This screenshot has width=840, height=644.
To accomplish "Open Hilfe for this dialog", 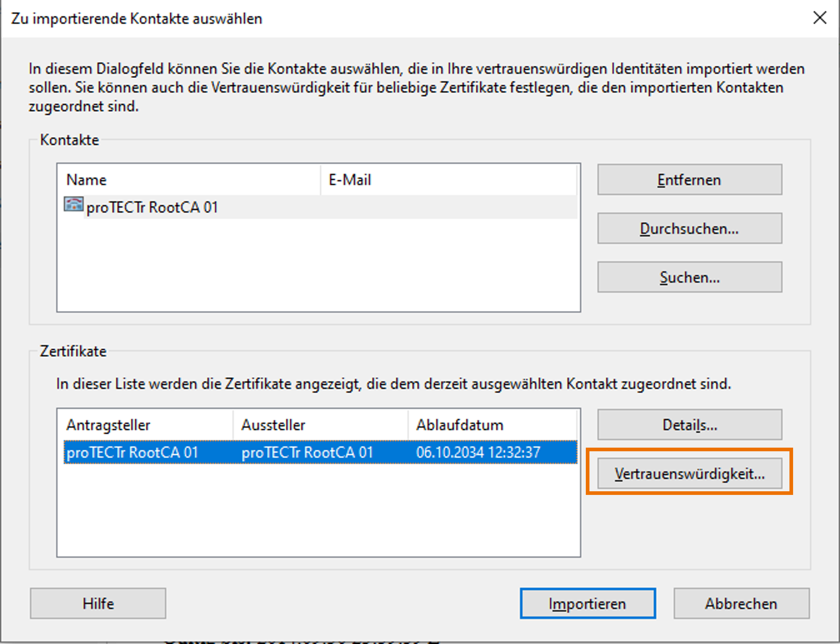I will pyautogui.click(x=98, y=604).
